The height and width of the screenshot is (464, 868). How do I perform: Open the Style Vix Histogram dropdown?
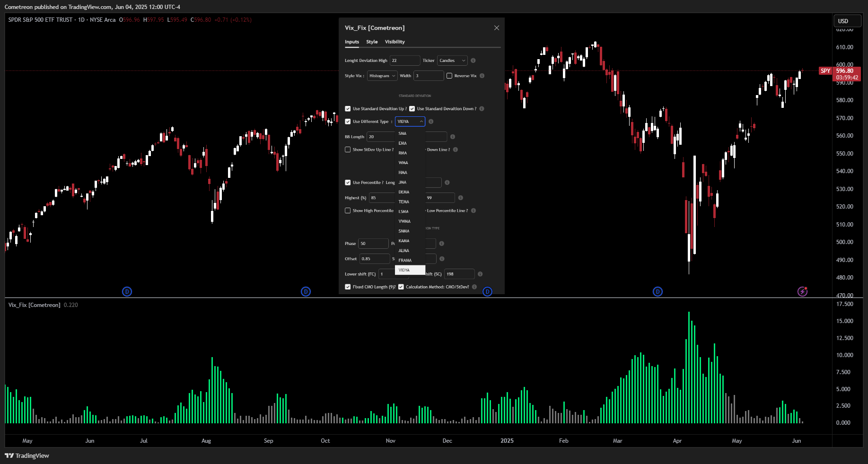point(382,76)
